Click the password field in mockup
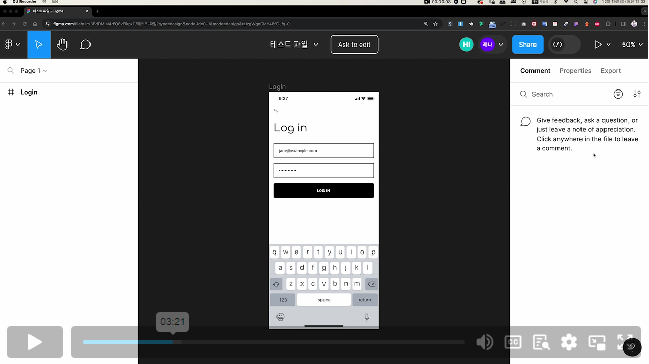This screenshot has height=364, width=649. click(x=323, y=170)
